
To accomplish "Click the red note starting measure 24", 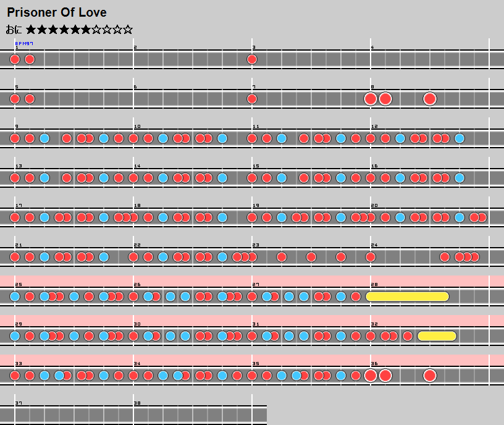I will tap(371, 257).
